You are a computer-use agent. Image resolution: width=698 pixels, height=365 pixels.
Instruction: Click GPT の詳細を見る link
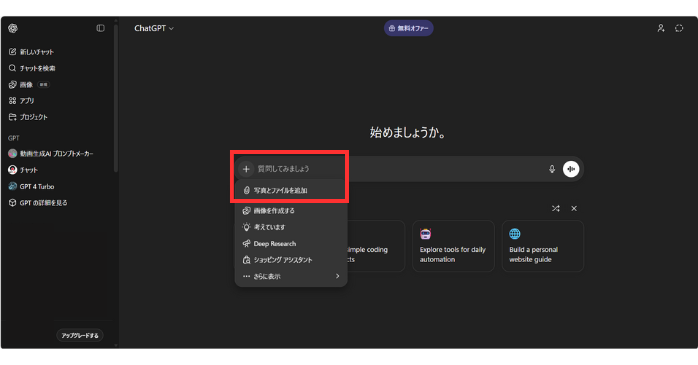(38, 203)
